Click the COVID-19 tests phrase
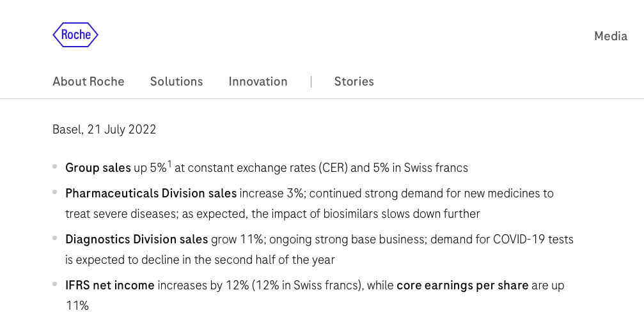The height and width of the screenshot is (320, 644). coord(533,239)
